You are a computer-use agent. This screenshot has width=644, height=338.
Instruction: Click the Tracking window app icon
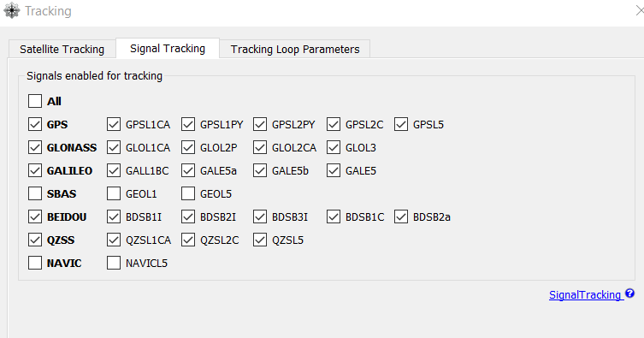11,10
